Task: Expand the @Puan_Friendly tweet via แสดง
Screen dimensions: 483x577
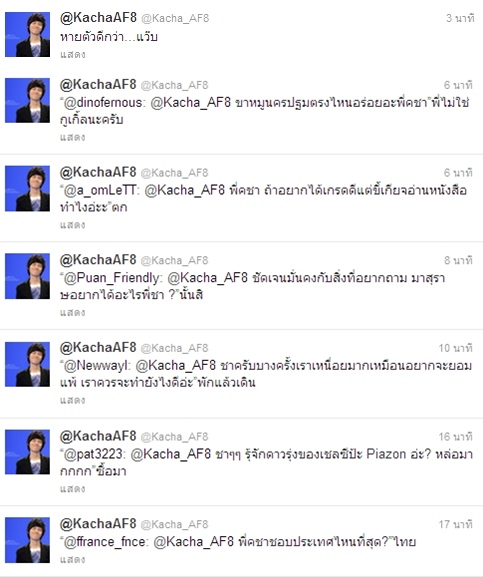Action: (73, 312)
